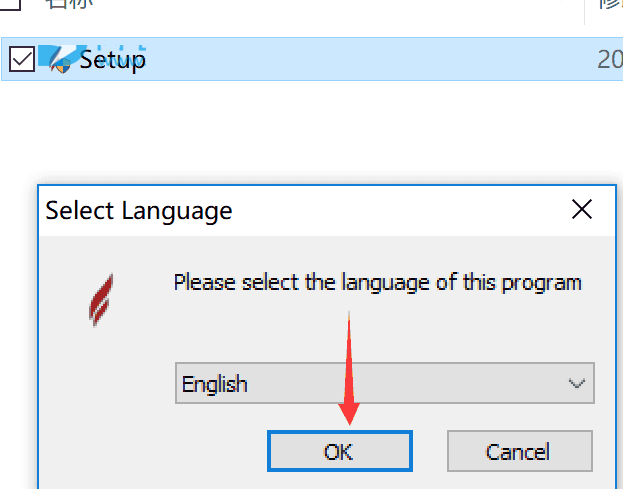Click the Setup row's date value

click(610, 60)
